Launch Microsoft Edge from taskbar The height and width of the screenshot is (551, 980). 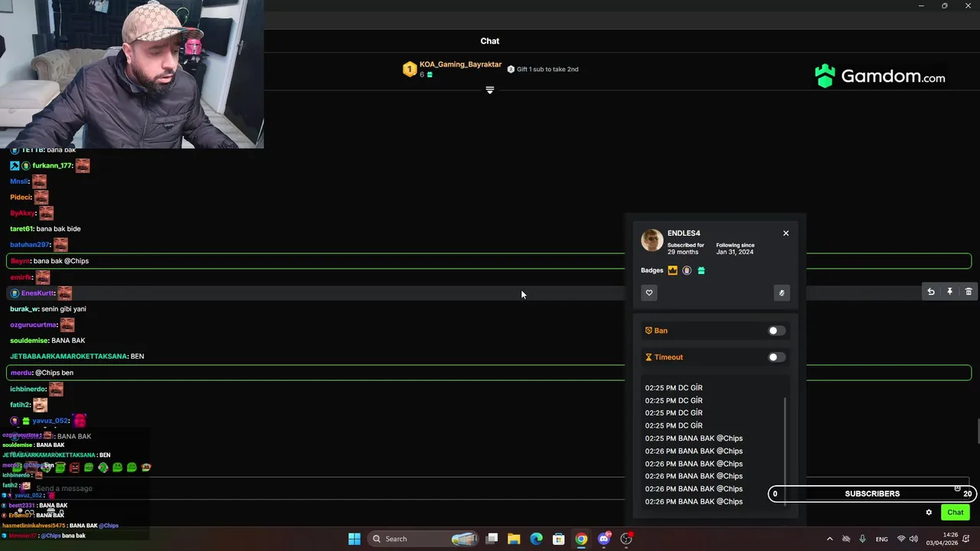537,539
